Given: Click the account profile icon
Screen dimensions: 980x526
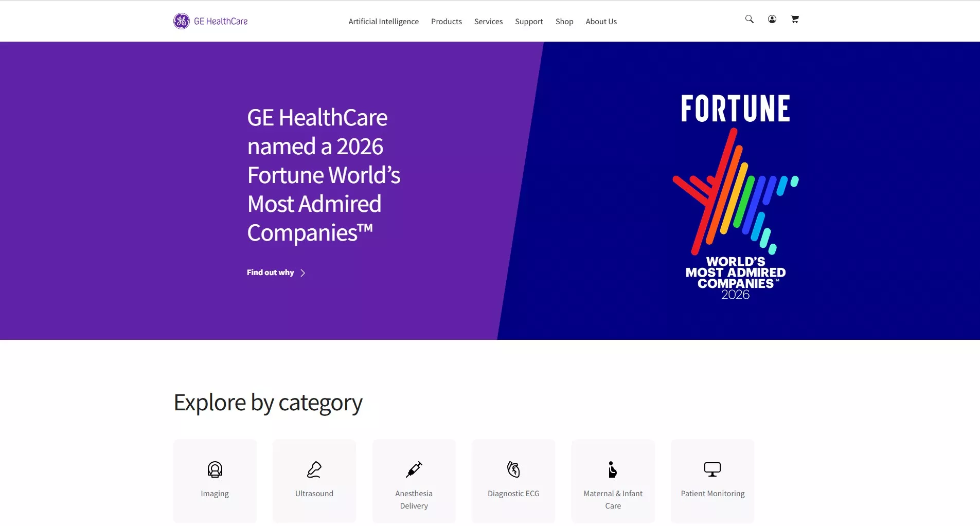Looking at the screenshot, I should pos(771,19).
